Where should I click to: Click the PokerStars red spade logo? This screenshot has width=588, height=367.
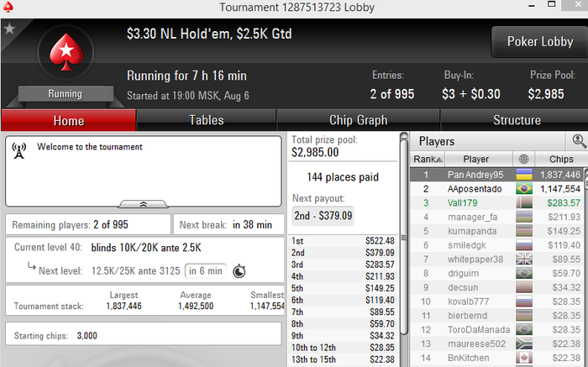tap(66, 52)
